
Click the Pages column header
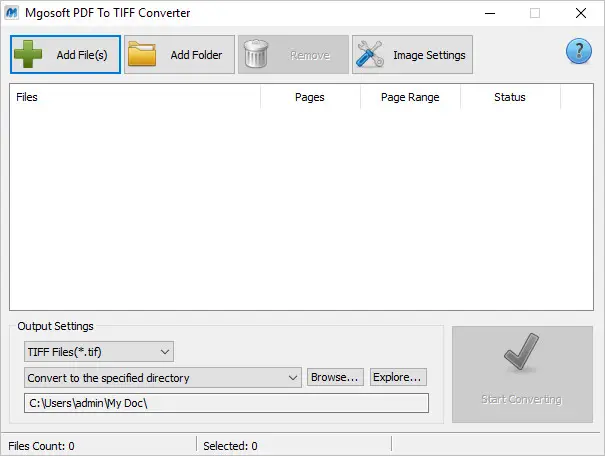coord(310,97)
